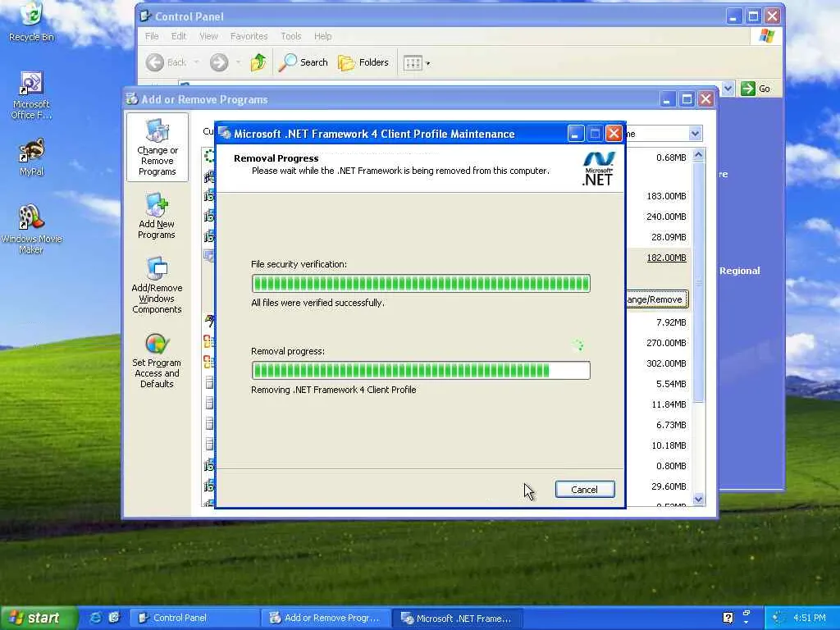This screenshot has height=630, width=840.
Task: Click the Start button on taskbar
Action: (38, 618)
